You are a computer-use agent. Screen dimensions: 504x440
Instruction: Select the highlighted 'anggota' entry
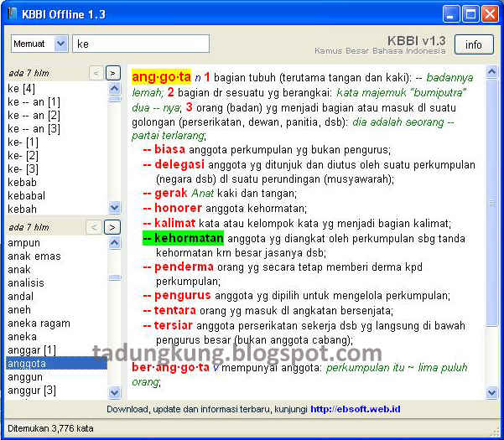point(56,363)
